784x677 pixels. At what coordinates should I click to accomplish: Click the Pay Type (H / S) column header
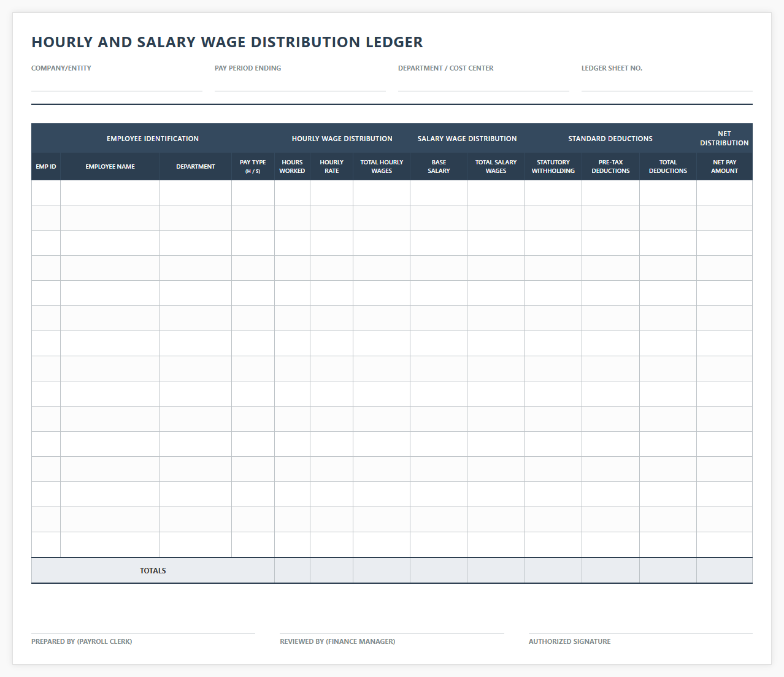click(253, 167)
